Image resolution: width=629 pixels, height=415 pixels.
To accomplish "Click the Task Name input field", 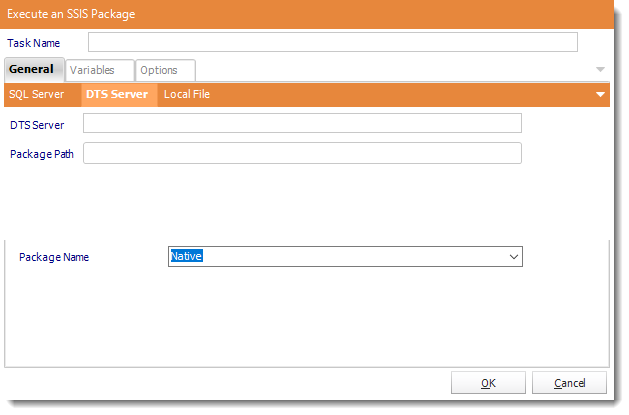I will pyautogui.click(x=333, y=42).
